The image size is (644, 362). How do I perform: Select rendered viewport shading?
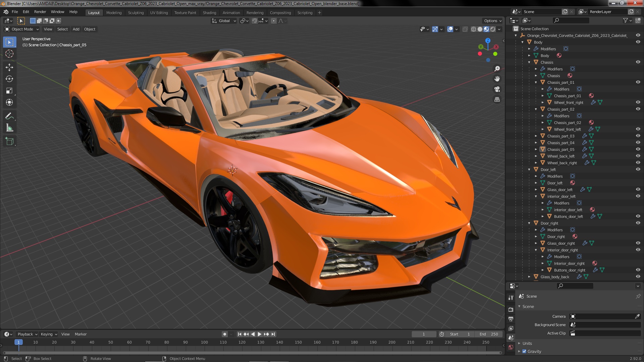(x=493, y=29)
